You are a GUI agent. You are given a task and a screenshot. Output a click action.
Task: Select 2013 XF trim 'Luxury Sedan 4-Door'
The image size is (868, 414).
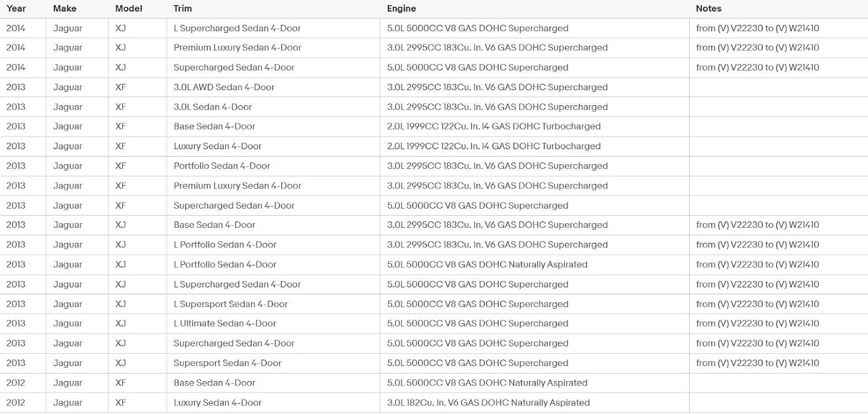(218, 146)
